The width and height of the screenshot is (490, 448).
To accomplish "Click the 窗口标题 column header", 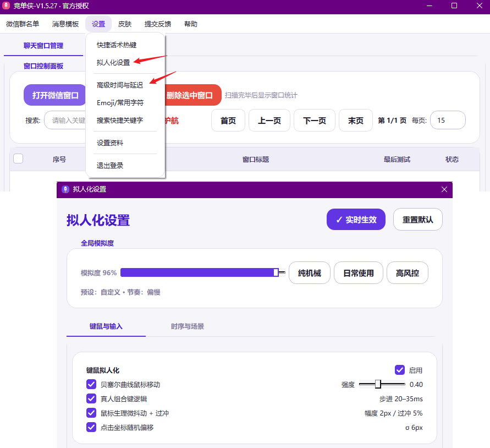I will (256, 160).
